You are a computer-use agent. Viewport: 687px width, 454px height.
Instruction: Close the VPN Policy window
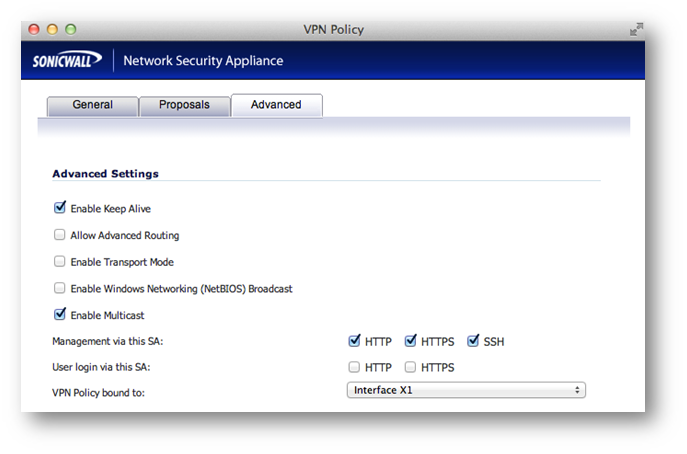pyautogui.click(x=35, y=30)
